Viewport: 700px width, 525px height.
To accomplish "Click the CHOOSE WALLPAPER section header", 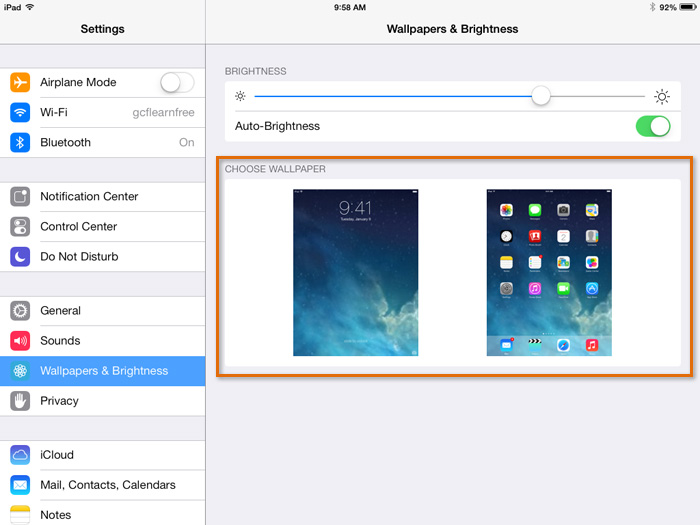I will pyautogui.click(x=275, y=169).
